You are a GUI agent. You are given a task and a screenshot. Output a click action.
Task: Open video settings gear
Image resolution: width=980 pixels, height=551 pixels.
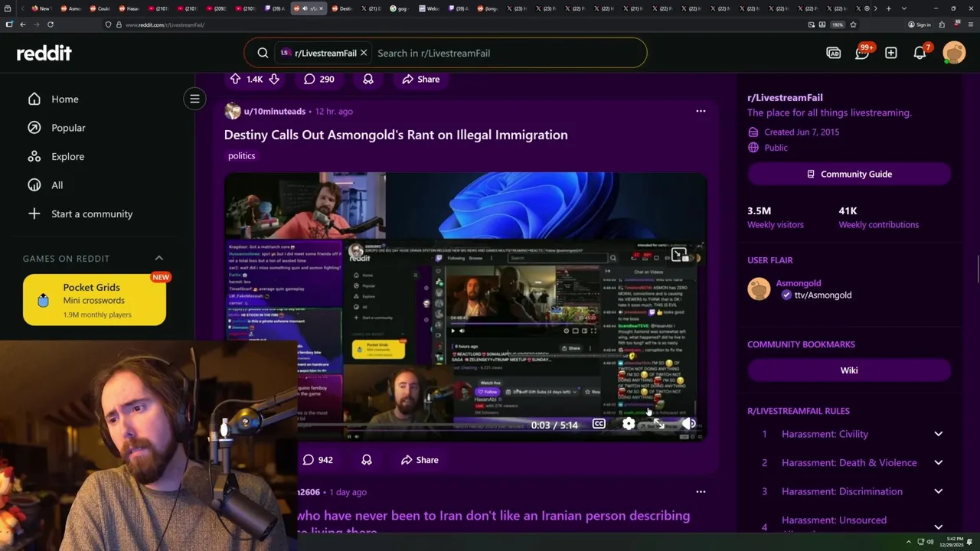(x=629, y=424)
